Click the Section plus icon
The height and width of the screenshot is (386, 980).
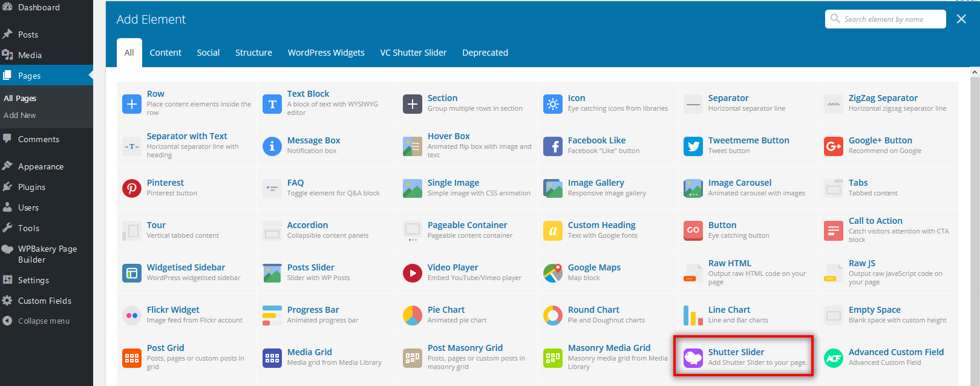pos(413,104)
